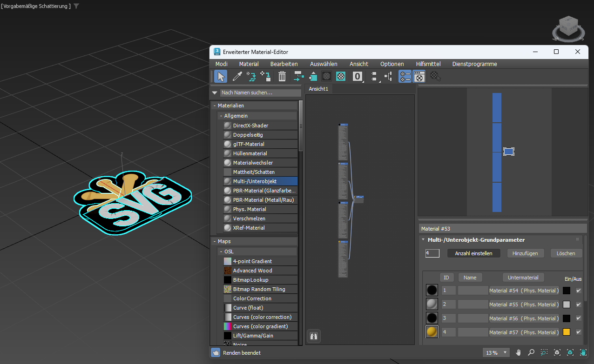The image size is (594, 364).
Task: Click the material count field showing 4
Action: pyautogui.click(x=432, y=253)
